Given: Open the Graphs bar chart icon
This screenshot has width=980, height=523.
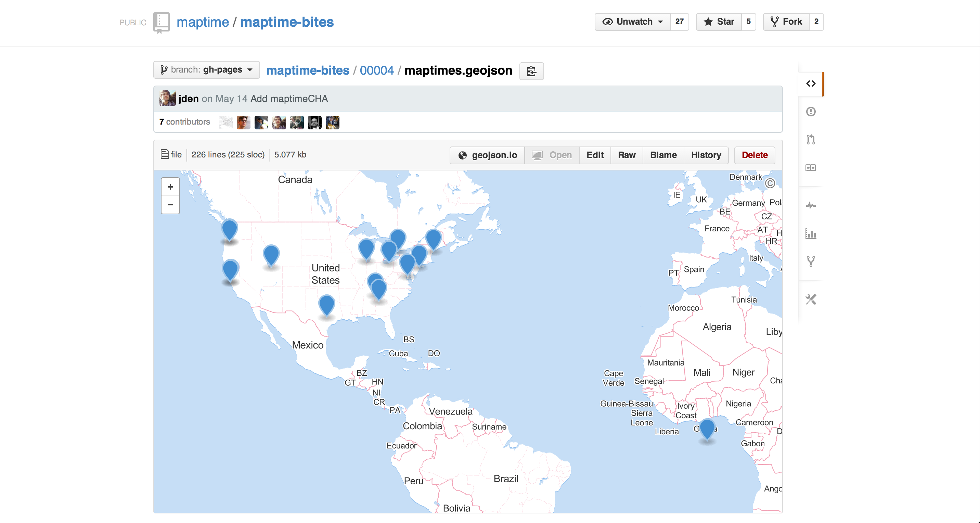Looking at the screenshot, I should click(811, 233).
